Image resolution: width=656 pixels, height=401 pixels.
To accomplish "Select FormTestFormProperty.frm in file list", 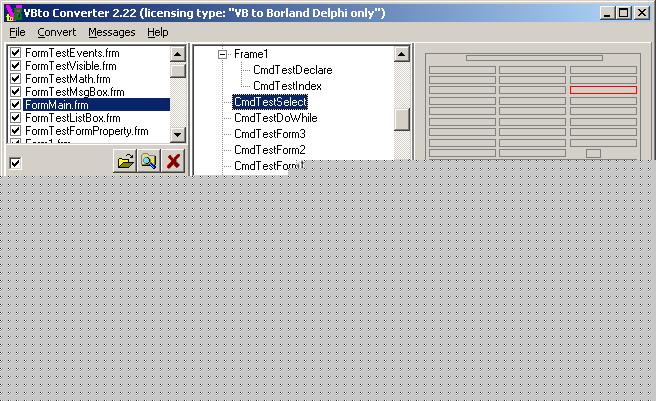I will point(87,131).
